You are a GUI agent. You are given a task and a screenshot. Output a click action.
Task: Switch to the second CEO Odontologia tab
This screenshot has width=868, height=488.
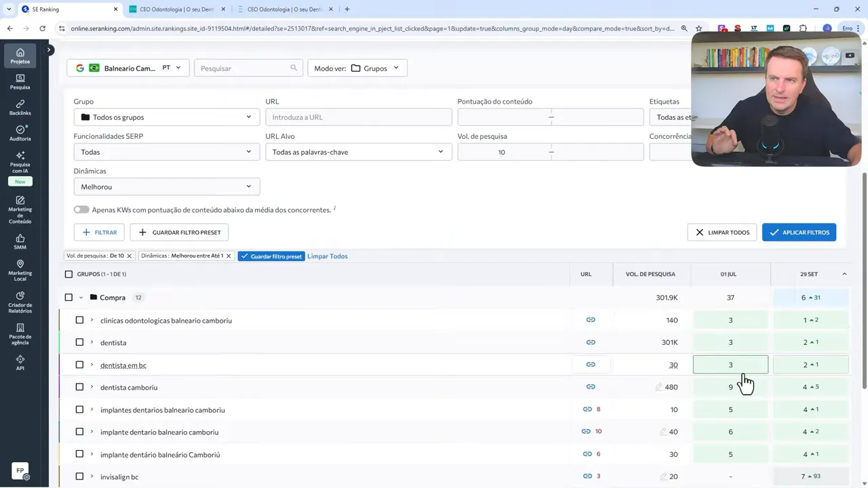click(x=285, y=9)
